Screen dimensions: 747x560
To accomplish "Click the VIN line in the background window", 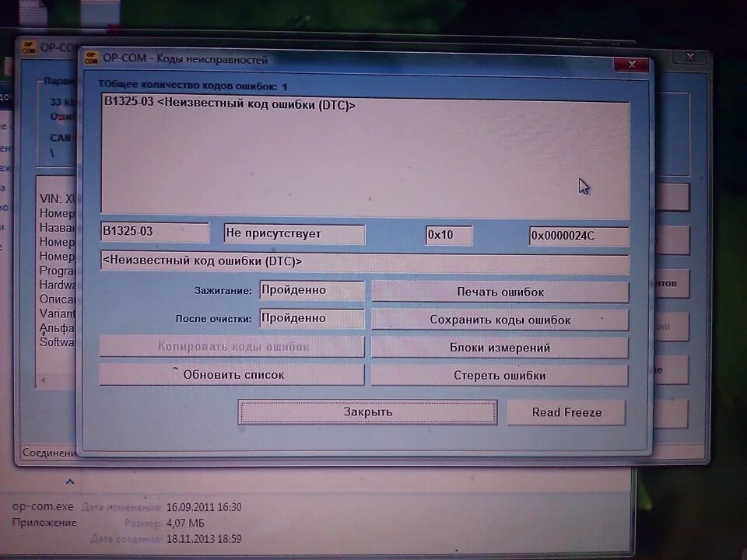I will pos(57,198).
